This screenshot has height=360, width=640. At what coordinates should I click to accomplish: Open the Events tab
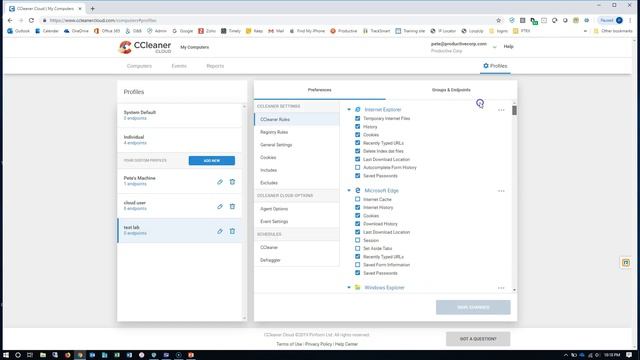point(179,66)
